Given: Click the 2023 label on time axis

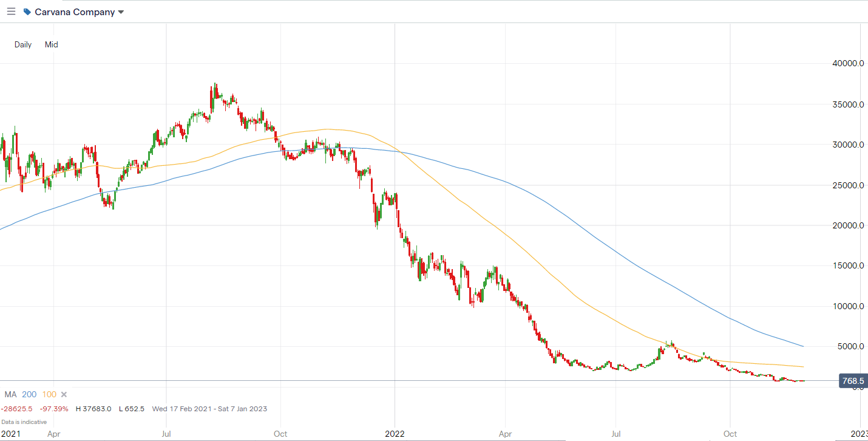Looking at the screenshot, I should [x=858, y=434].
